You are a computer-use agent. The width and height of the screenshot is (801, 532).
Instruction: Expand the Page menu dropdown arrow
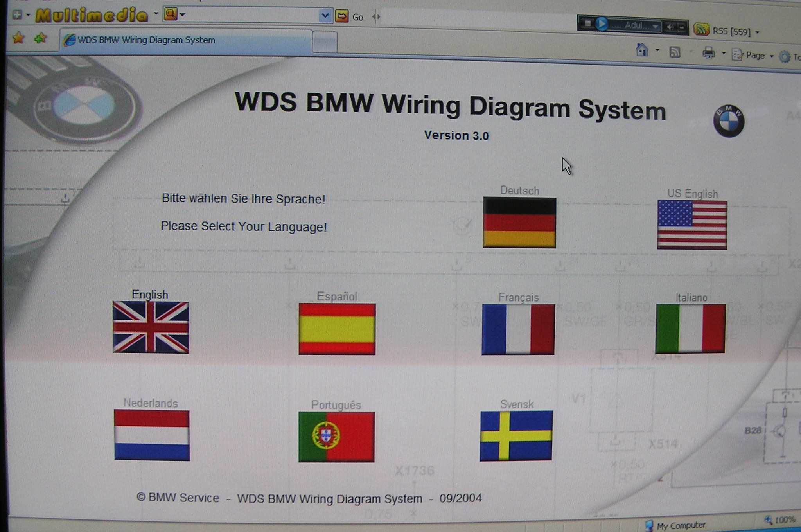(x=771, y=56)
